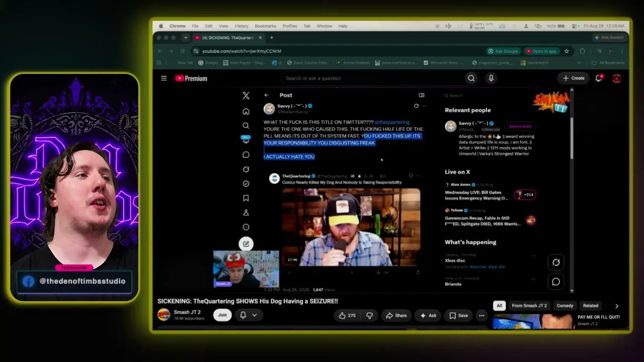
Task: Open the YouTube guide hamburger menu
Action: coord(164,78)
